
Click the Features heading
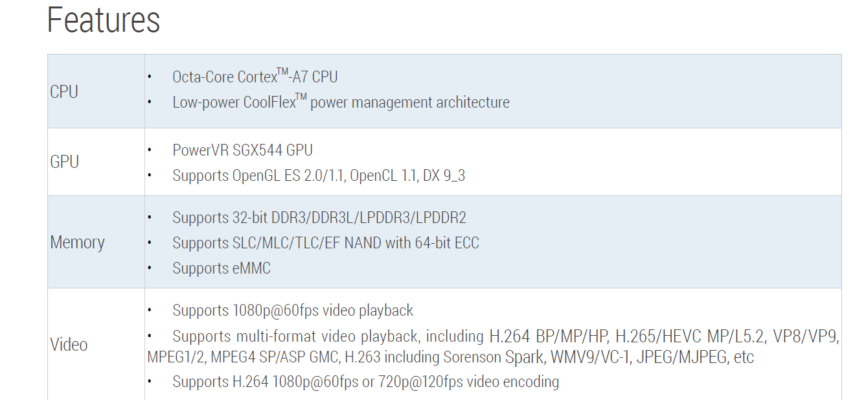point(104,21)
